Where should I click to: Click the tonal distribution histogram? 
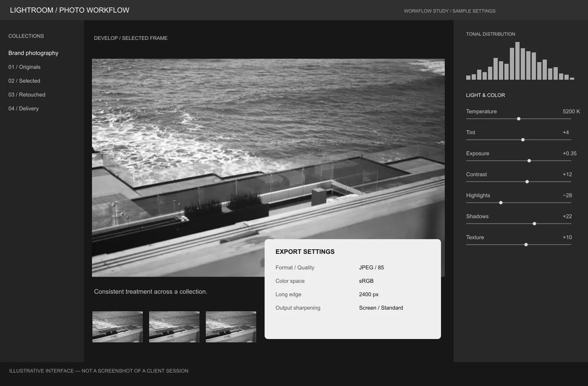pyautogui.click(x=520, y=61)
